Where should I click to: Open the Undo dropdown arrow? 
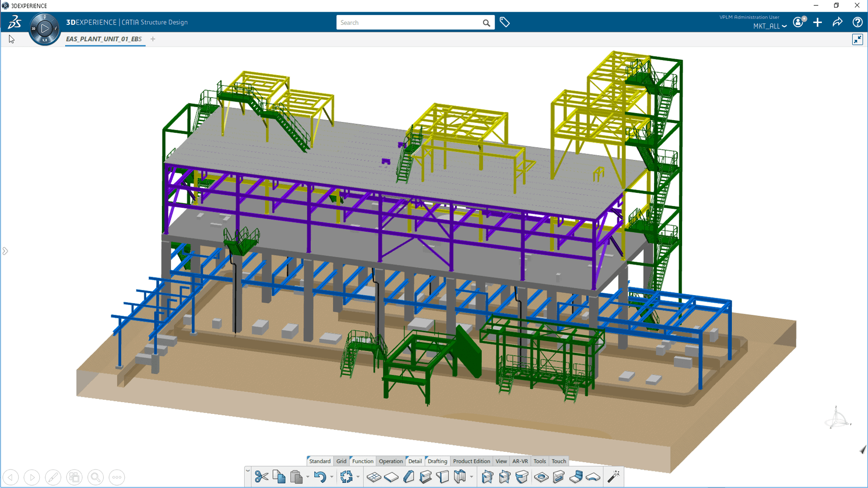[x=332, y=477]
